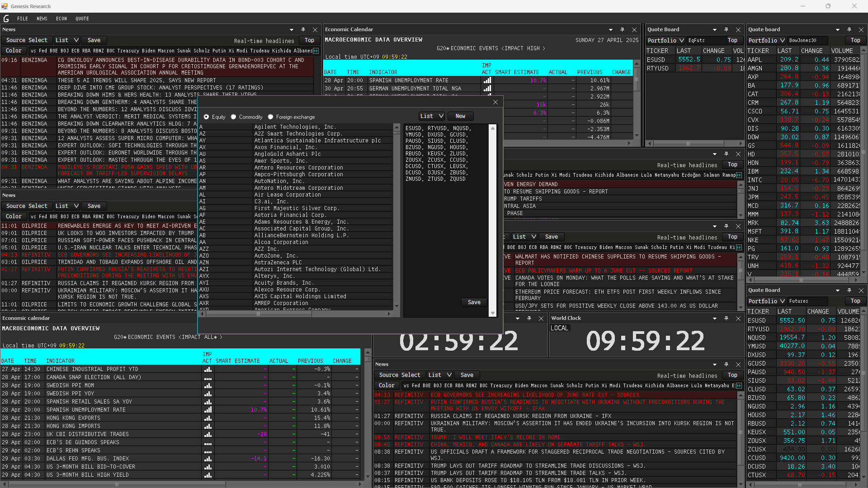The image size is (868, 488).
Task: Open the dialog's List dropdown
Action: click(432, 116)
